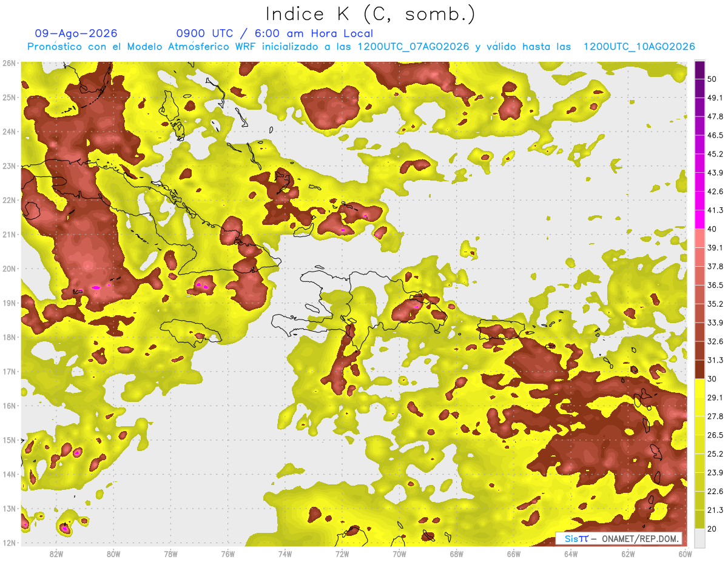Click the longitude axis label '82W'

(56, 554)
